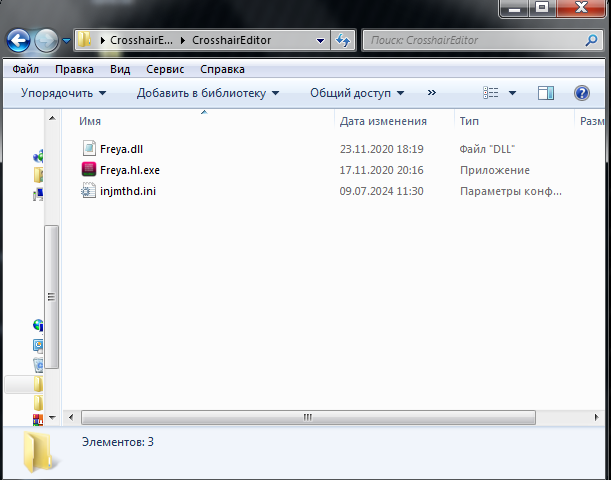Select the Freya.dll file

point(121,149)
